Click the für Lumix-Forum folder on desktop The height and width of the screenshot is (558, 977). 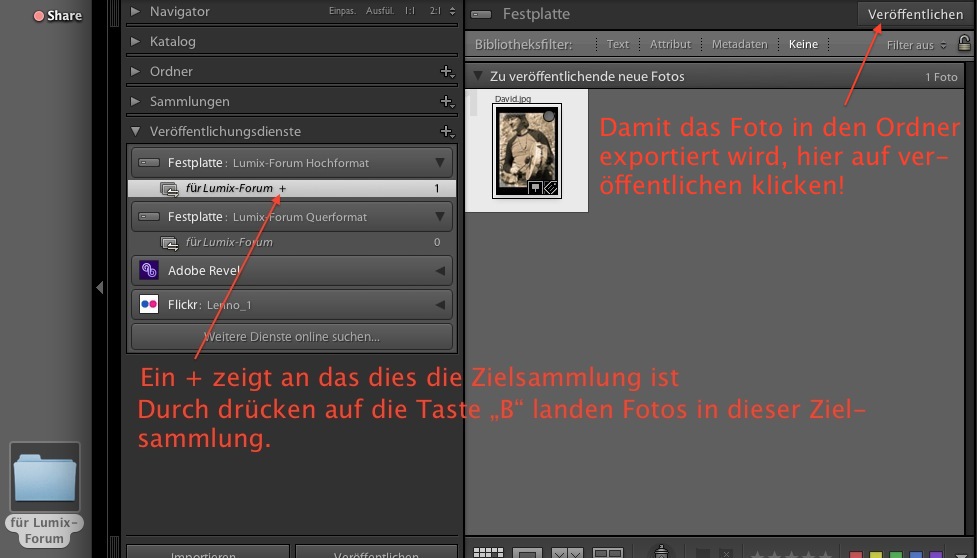(x=45, y=477)
